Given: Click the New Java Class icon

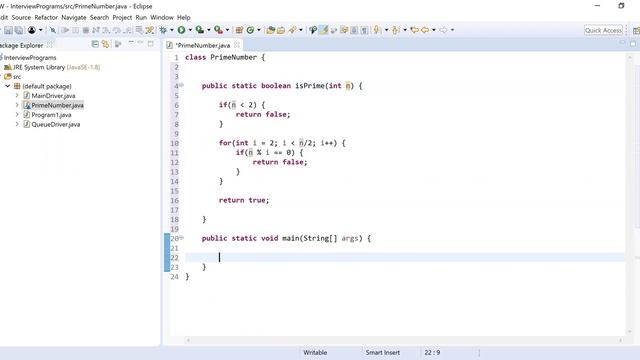Looking at the screenshot, I should (x=250, y=30).
